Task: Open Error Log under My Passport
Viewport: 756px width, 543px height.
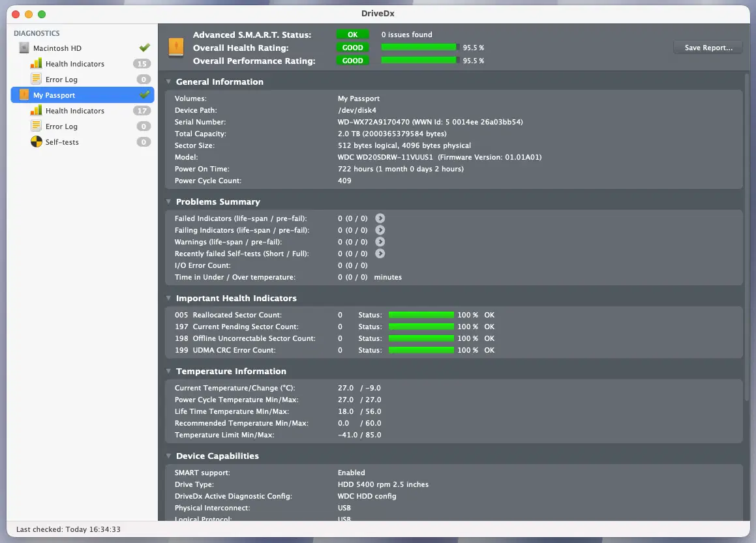Action: [x=82, y=126]
